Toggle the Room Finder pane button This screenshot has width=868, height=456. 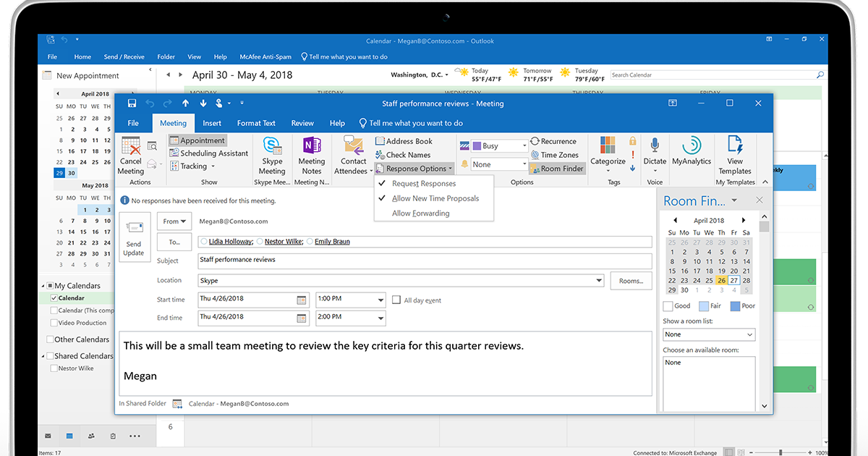click(556, 169)
